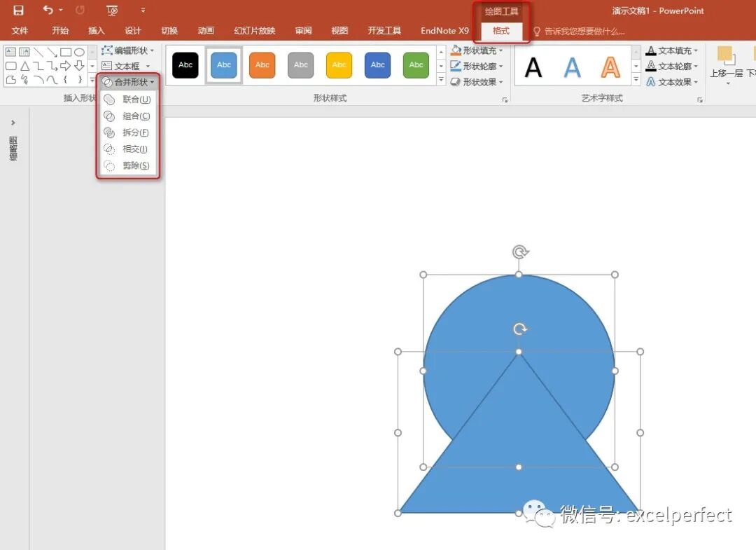Select the down arrow block shape
This screenshot has height=550, width=756.
(x=80, y=66)
